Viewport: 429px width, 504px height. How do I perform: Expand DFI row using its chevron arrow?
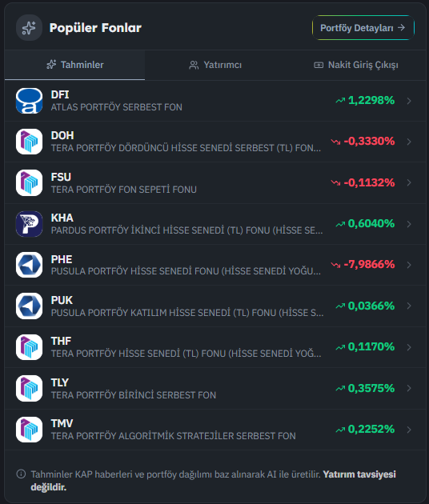pos(409,101)
